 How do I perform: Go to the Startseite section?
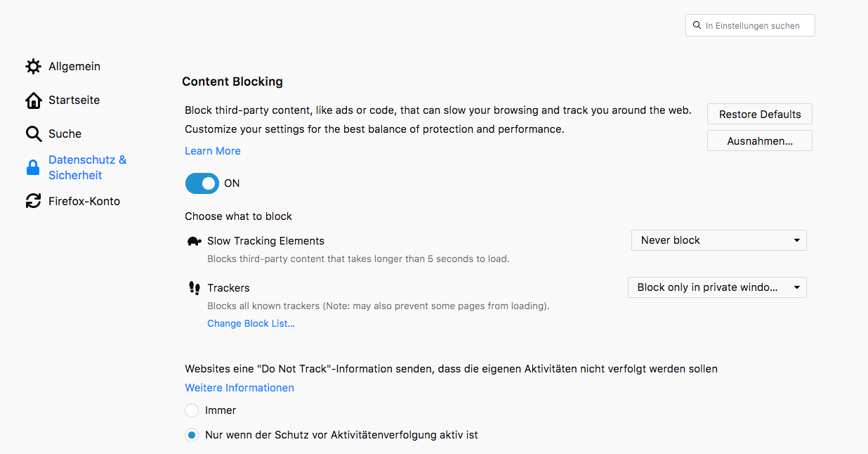tap(74, 100)
